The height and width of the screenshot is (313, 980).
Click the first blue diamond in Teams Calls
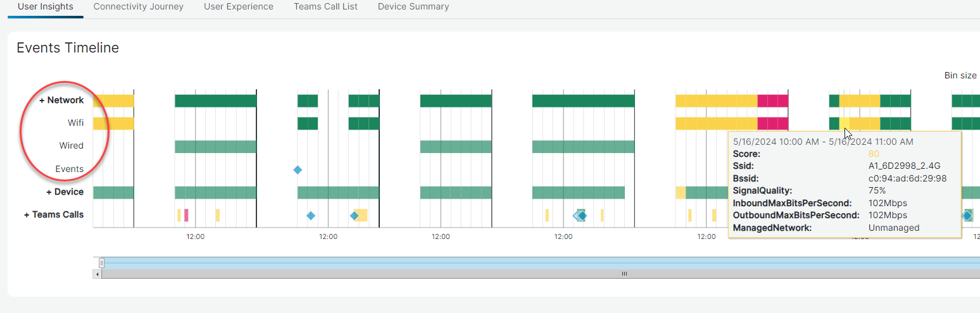click(x=311, y=216)
